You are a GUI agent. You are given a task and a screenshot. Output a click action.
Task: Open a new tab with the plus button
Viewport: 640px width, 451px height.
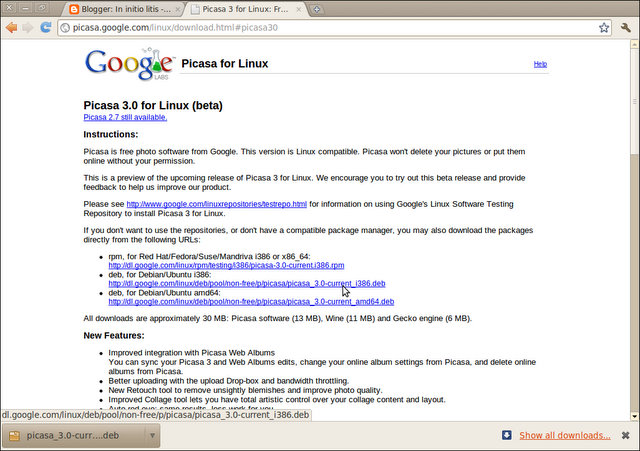click(x=316, y=9)
